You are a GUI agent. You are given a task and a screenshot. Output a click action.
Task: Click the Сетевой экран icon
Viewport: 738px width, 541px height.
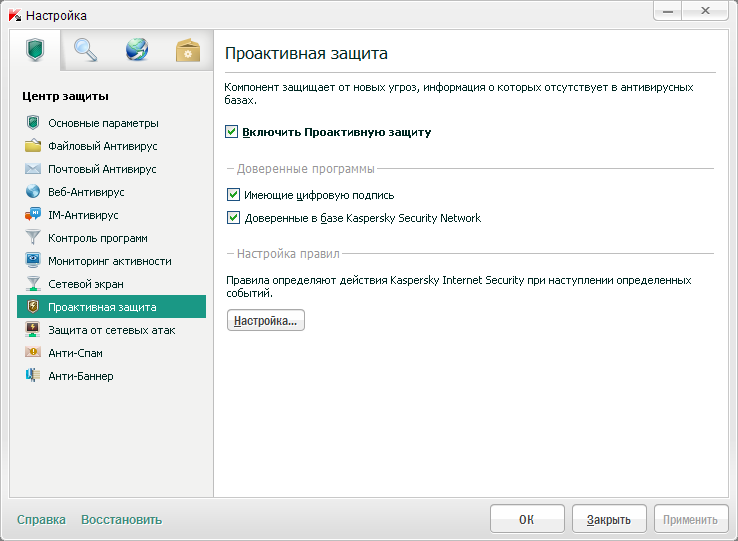(x=33, y=284)
